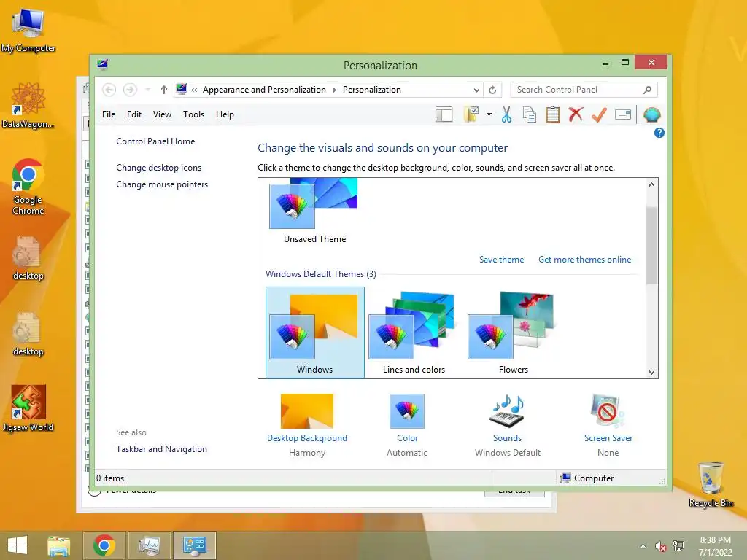Switch to Chrome on the taskbar
The image size is (747, 560).
[104, 545]
